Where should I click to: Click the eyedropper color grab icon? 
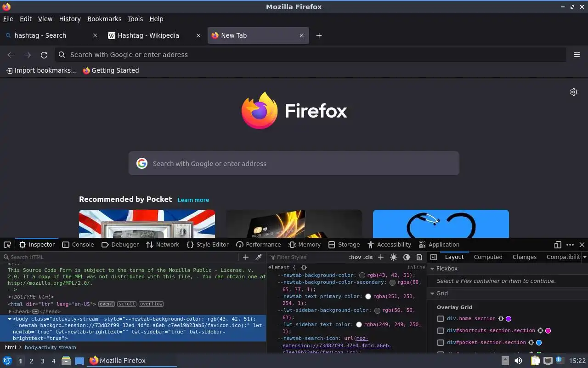click(x=259, y=257)
